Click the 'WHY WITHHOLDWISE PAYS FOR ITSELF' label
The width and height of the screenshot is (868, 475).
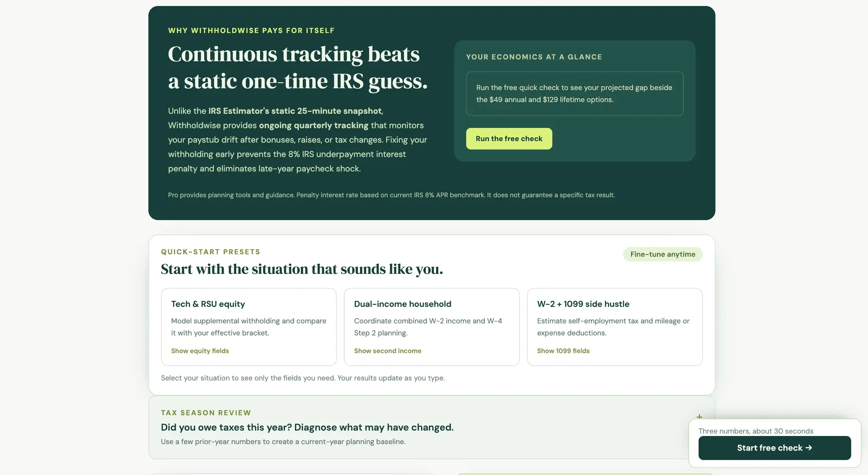[251, 31]
